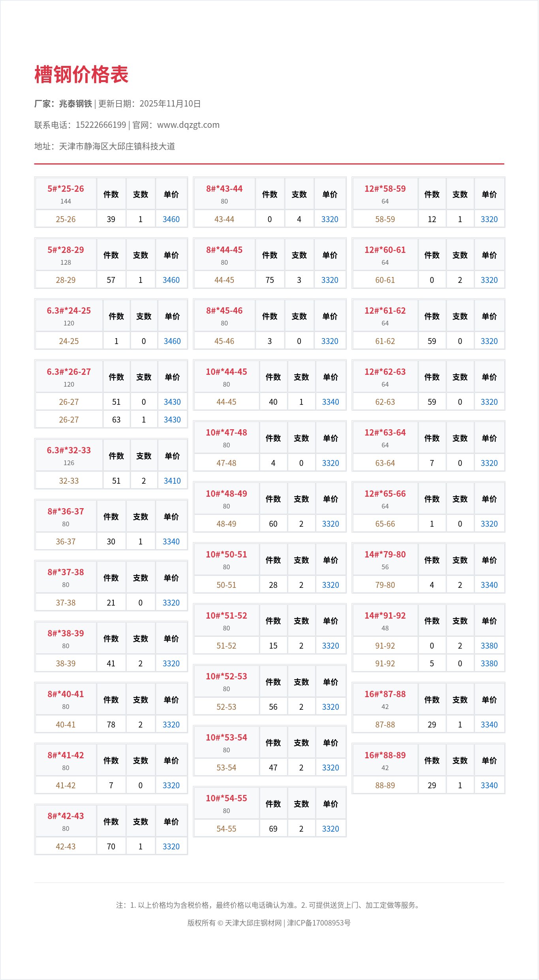Open the www.dqzgt.com website link
Screen dimensions: 539x980
[188, 125]
